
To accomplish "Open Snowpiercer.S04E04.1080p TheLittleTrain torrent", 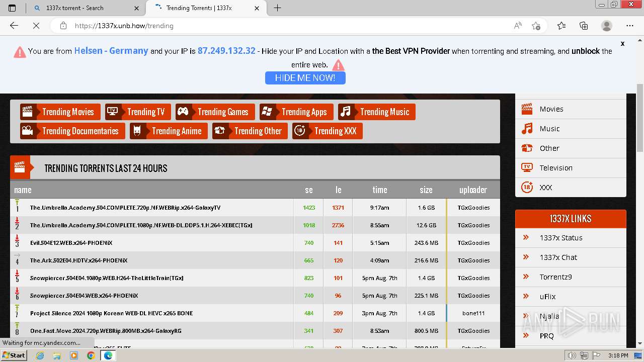I will click(x=106, y=278).
